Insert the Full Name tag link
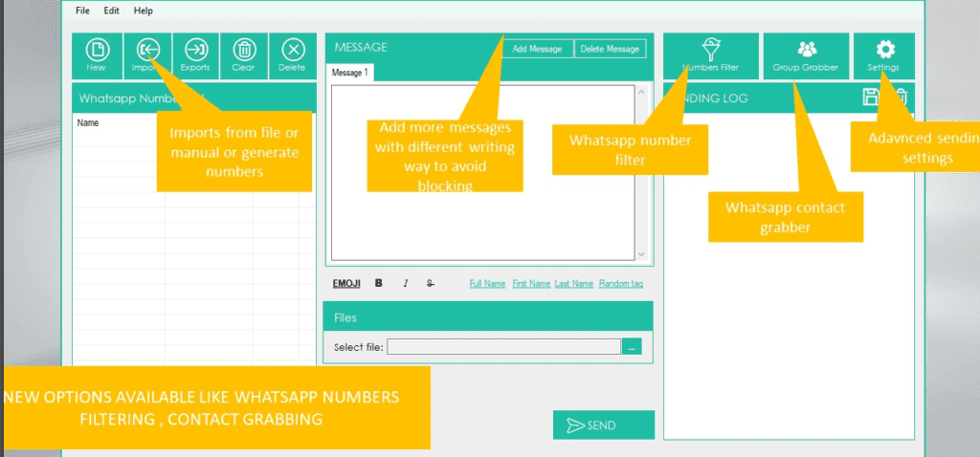The width and height of the screenshot is (980, 457). 487,284
